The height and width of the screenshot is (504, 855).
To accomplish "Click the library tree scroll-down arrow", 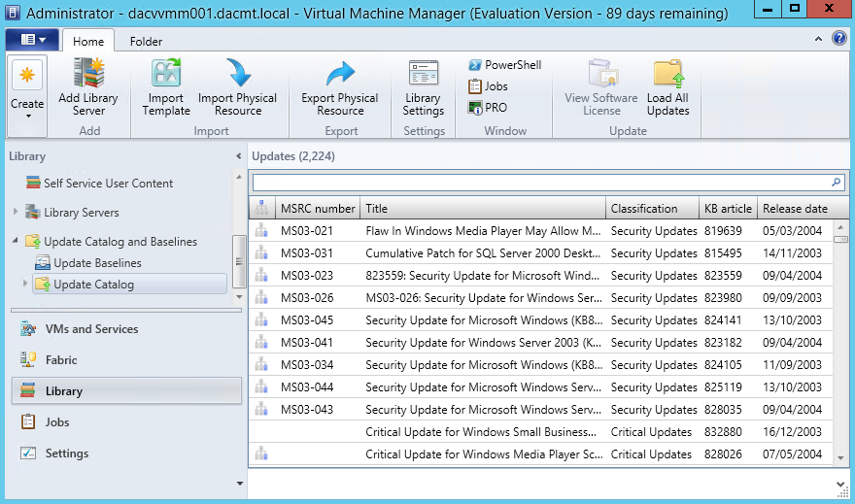I will point(239,297).
